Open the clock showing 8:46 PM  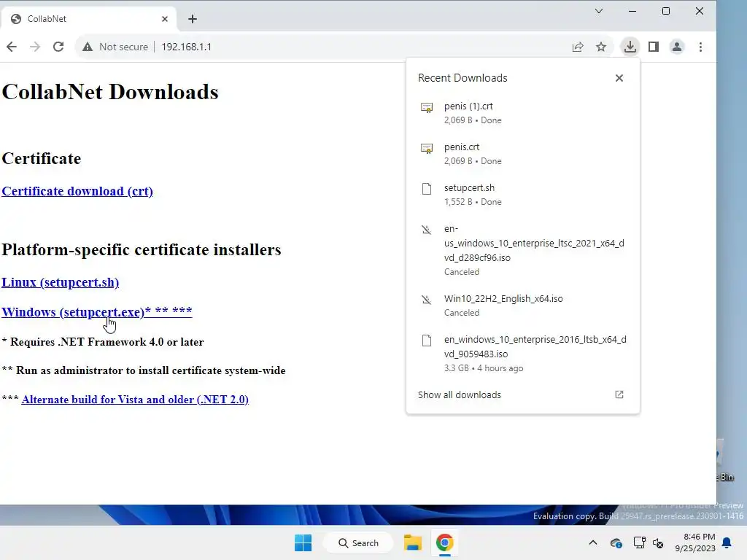695,542
